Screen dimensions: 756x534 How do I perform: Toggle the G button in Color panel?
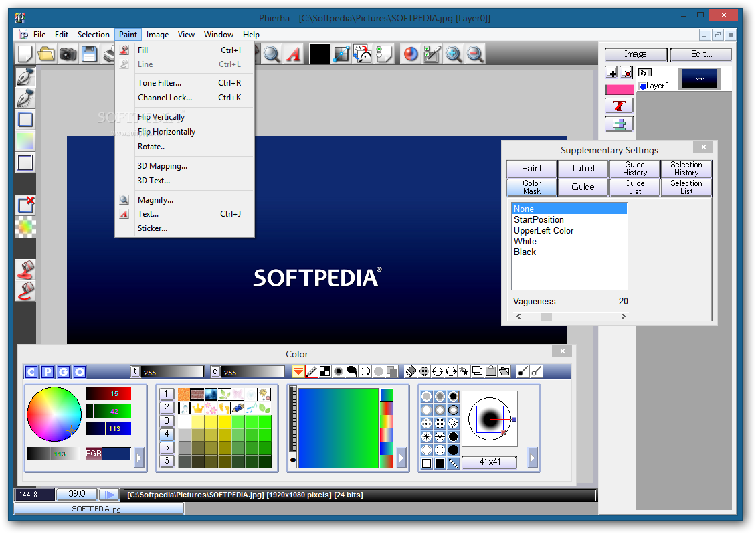[64, 372]
